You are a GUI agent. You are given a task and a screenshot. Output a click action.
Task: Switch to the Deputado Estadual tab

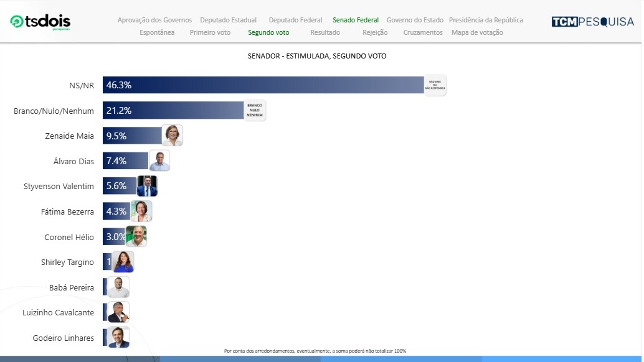point(229,20)
